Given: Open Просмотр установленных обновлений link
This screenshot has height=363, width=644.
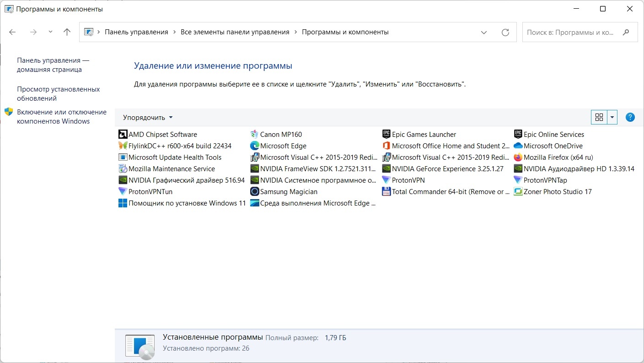Looking at the screenshot, I should click(x=58, y=93).
